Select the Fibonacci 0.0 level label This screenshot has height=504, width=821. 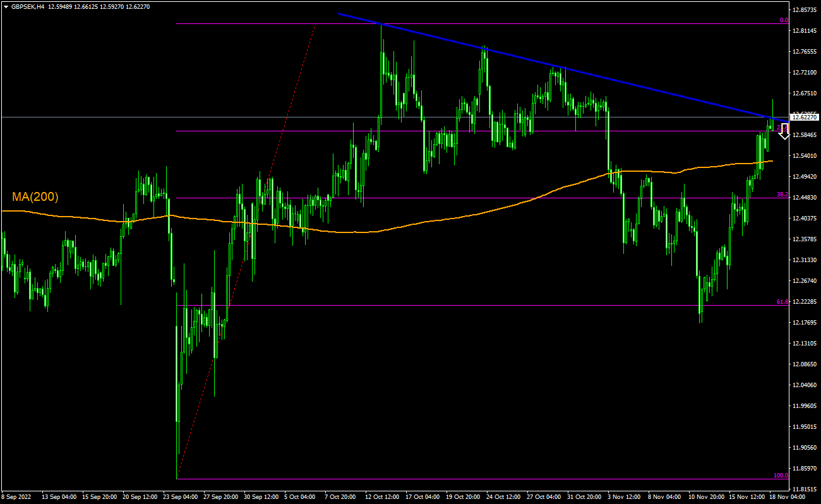(784, 20)
